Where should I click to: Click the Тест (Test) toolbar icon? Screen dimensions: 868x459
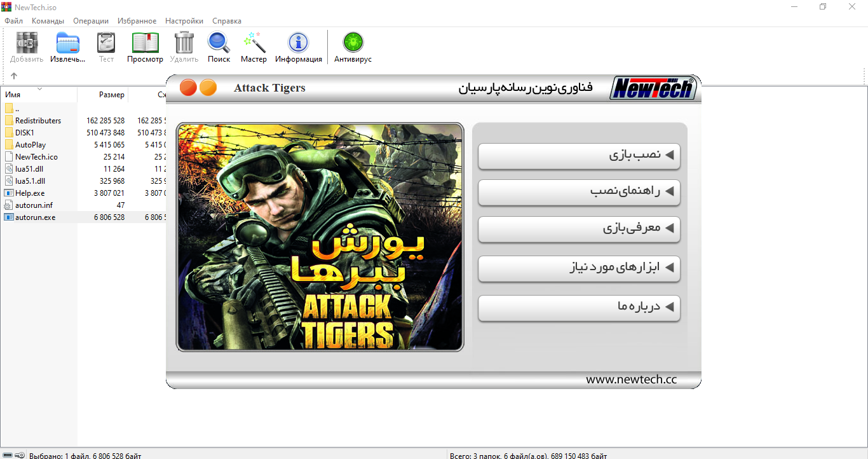[106, 43]
